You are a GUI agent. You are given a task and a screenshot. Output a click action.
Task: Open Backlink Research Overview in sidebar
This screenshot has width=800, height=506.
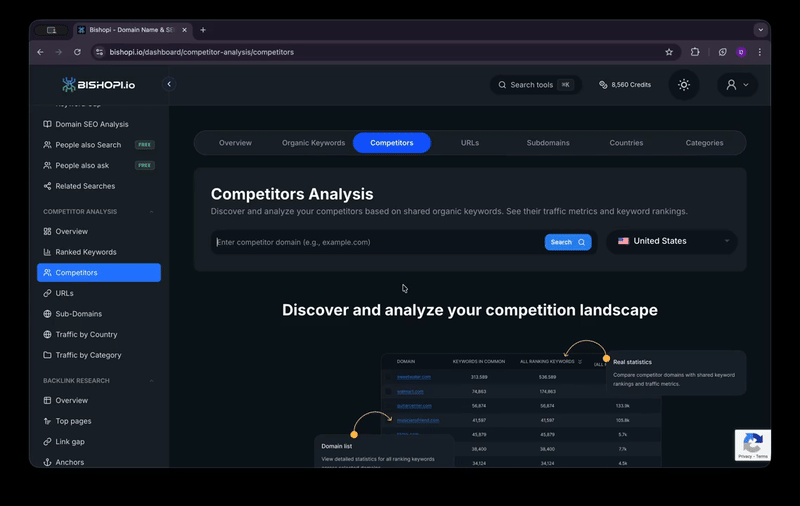coord(71,400)
